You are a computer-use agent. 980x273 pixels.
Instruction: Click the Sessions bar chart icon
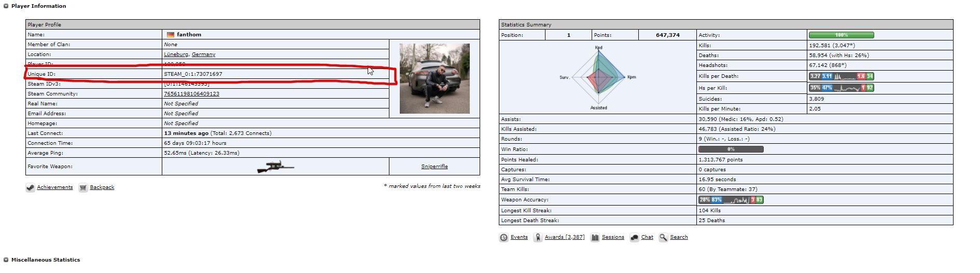(x=595, y=238)
